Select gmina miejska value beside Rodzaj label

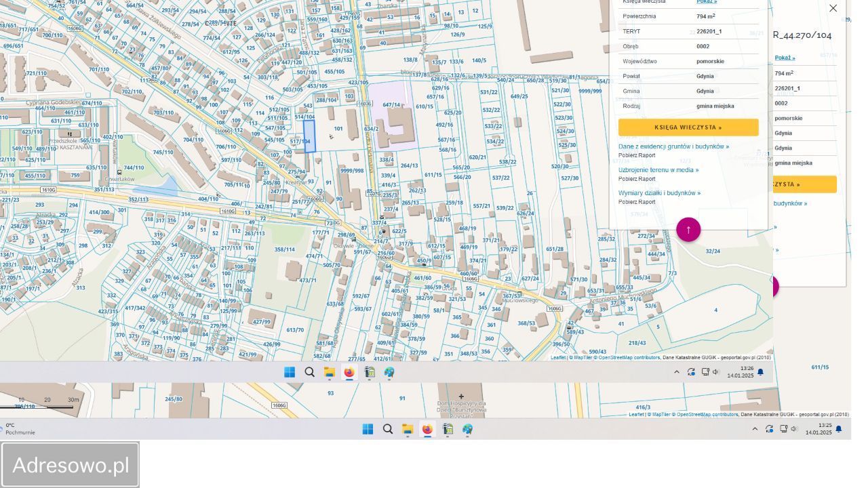point(715,106)
